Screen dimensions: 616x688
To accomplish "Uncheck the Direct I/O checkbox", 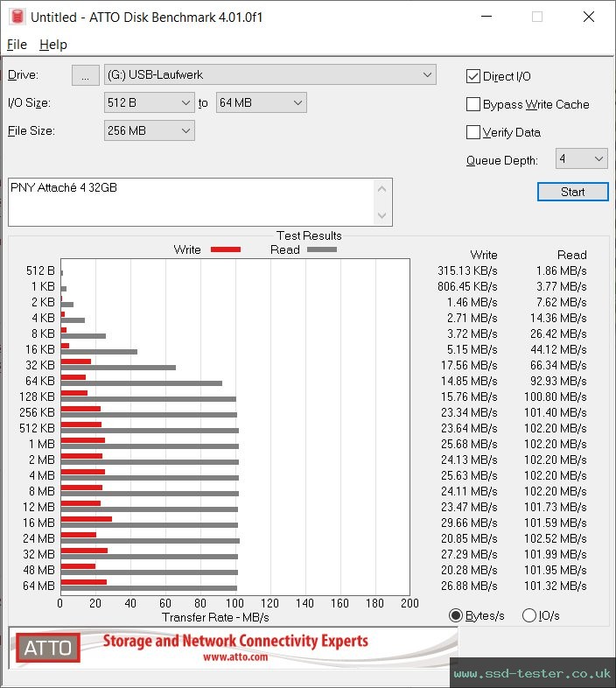I will pyautogui.click(x=473, y=76).
